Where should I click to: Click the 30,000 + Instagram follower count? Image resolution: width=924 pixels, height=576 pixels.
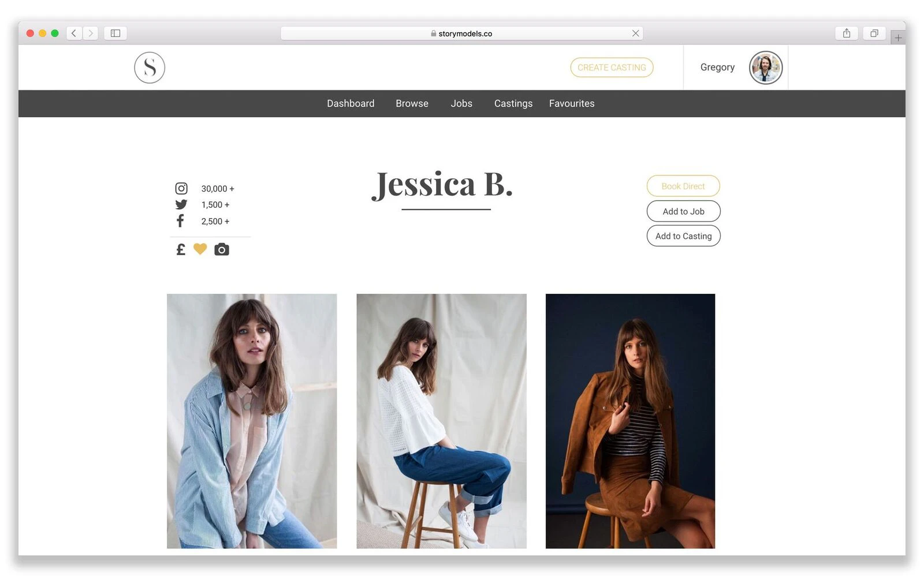click(x=218, y=189)
